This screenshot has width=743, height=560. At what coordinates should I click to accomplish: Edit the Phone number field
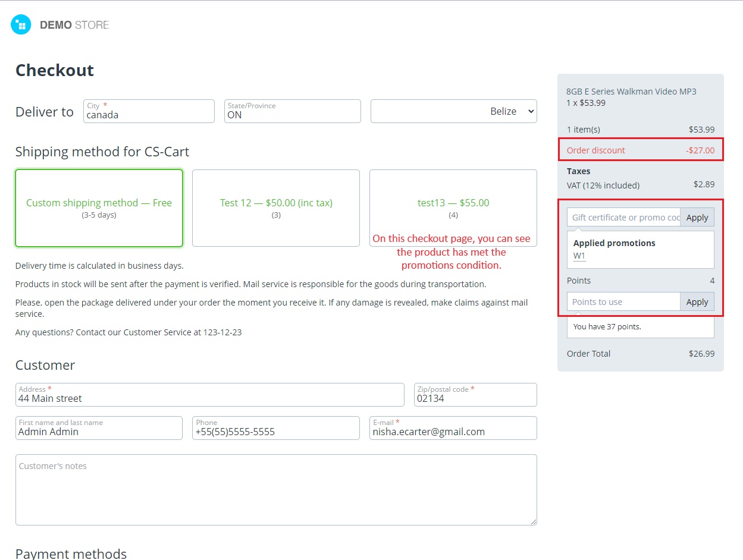(x=276, y=428)
